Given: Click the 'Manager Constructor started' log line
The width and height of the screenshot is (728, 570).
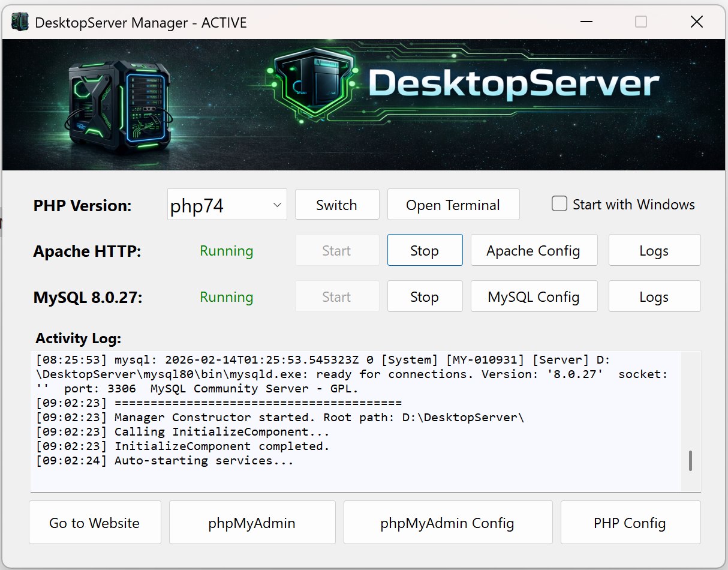Looking at the screenshot, I should (x=280, y=418).
